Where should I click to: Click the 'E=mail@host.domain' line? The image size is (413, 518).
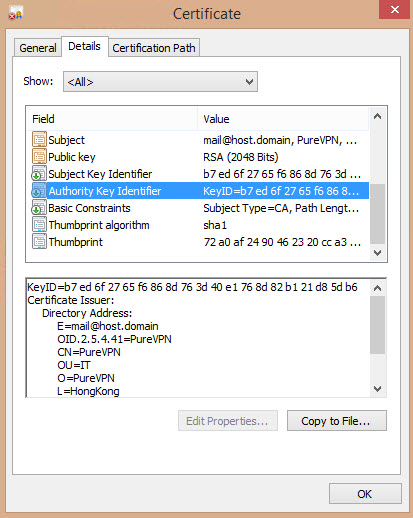(x=108, y=326)
